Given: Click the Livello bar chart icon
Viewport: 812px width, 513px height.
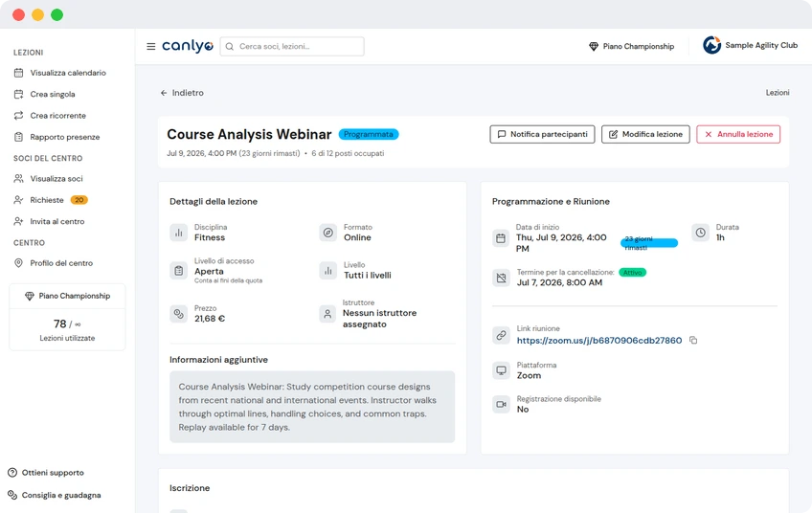Looking at the screenshot, I should point(327,270).
